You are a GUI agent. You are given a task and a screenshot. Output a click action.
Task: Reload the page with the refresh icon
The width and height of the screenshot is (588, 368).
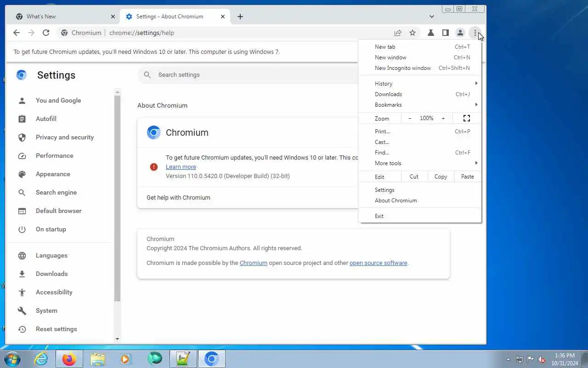46,33
